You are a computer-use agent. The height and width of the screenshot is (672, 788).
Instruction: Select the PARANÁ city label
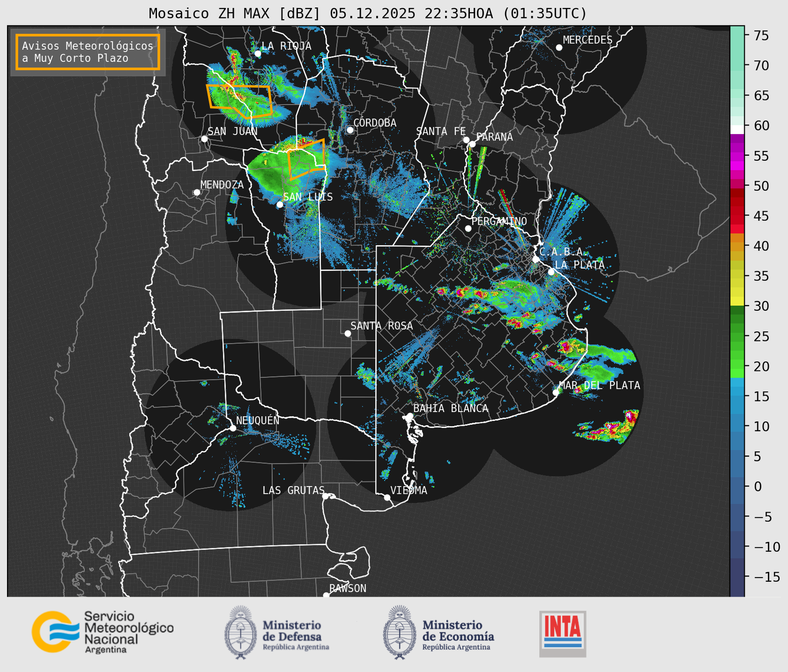[x=494, y=137]
